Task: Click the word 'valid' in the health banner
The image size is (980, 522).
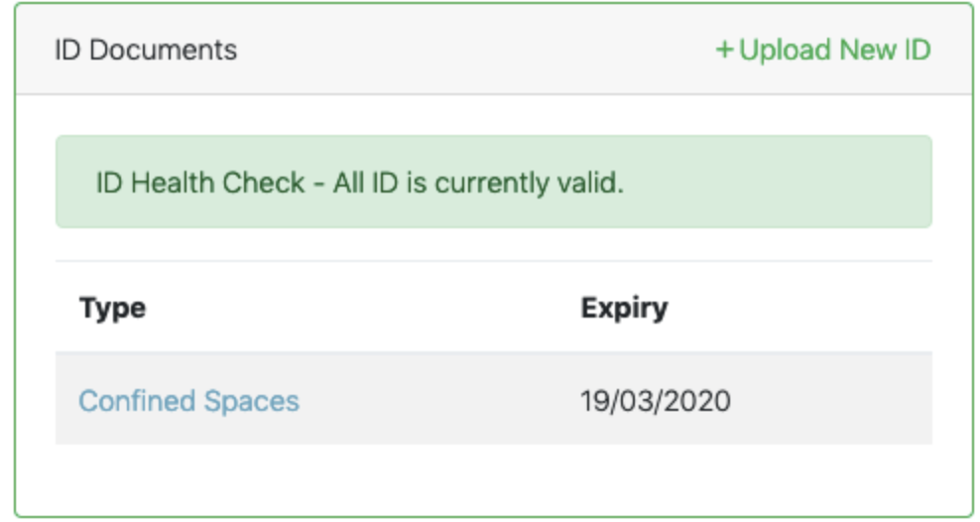Action: (x=596, y=183)
